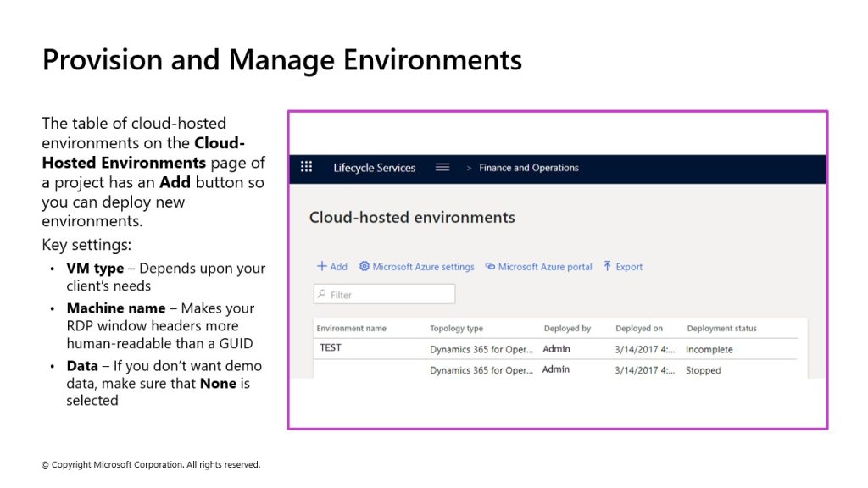Screen dimensions: 868x488
Task: Click the Azure portal link icon
Action: (490, 266)
